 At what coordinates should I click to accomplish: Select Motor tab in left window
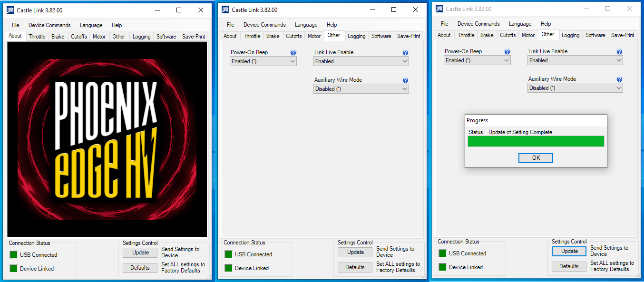pyautogui.click(x=99, y=37)
